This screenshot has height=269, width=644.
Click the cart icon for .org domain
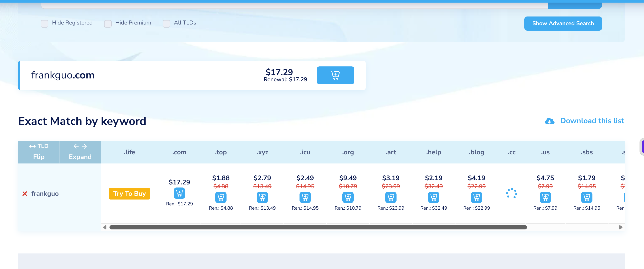click(x=348, y=197)
